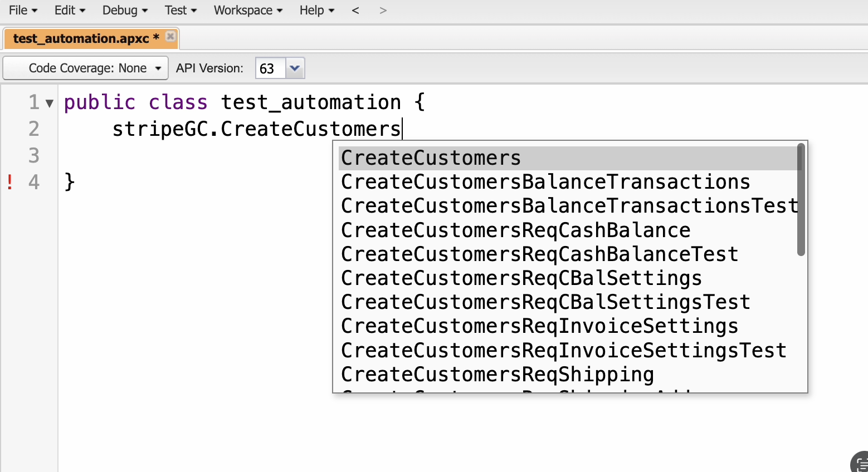Open the Test menu

point(181,11)
